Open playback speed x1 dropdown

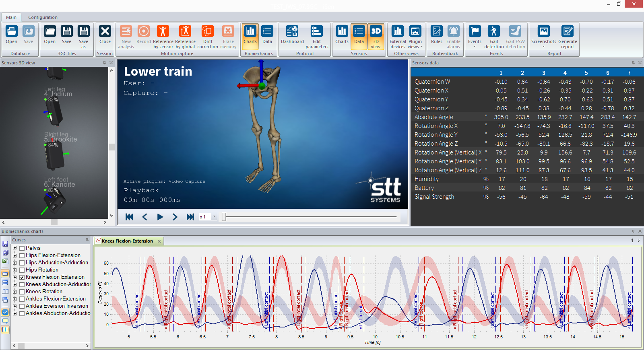[x=214, y=217]
